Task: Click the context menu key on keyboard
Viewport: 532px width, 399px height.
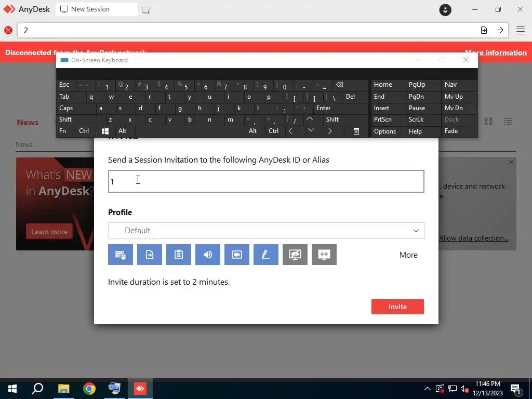Action: click(x=356, y=131)
